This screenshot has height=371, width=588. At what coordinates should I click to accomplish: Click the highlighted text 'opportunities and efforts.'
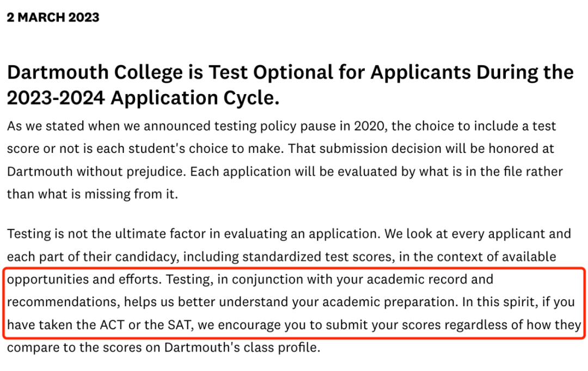[x=84, y=280]
